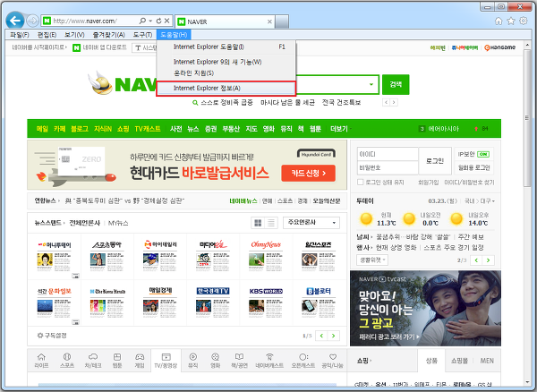Click the browser Forward arrow button

32,21
